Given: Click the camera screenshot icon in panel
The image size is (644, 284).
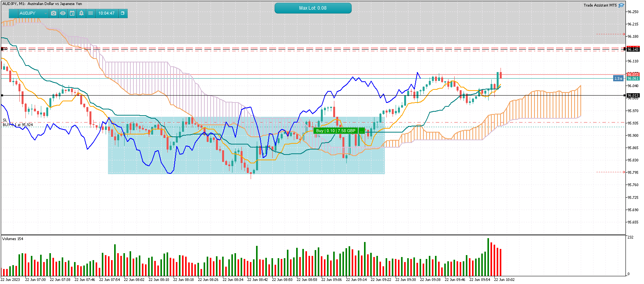Looking at the screenshot, I should tap(54, 13).
